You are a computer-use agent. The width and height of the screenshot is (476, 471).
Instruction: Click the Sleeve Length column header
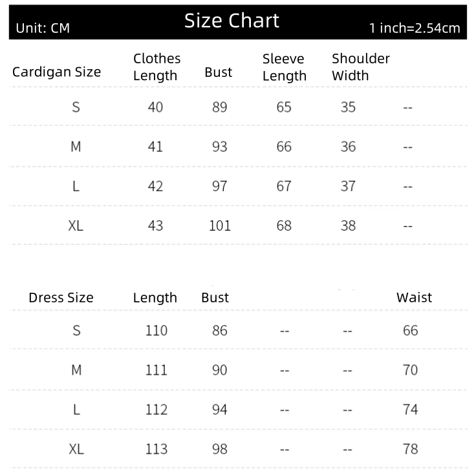[x=284, y=67]
